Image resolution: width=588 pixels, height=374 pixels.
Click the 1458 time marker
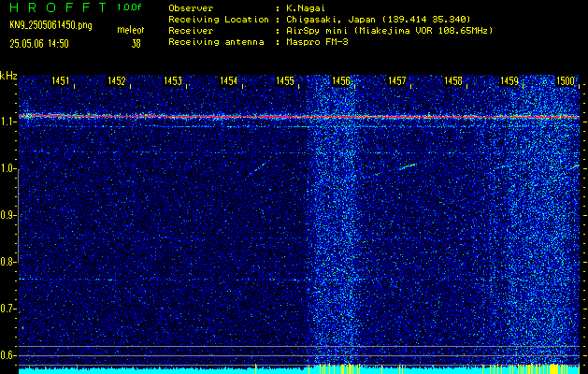coord(453,80)
